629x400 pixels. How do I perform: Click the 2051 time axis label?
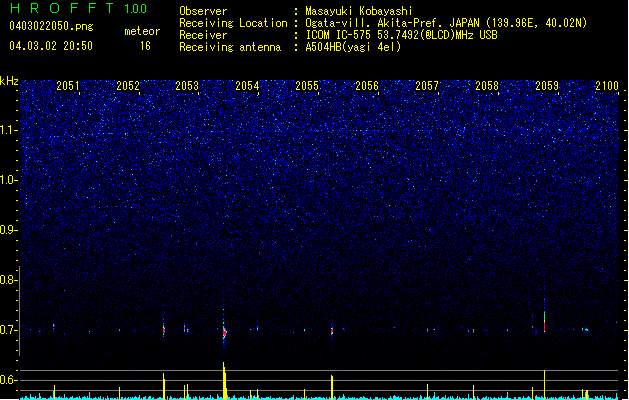tap(68, 85)
